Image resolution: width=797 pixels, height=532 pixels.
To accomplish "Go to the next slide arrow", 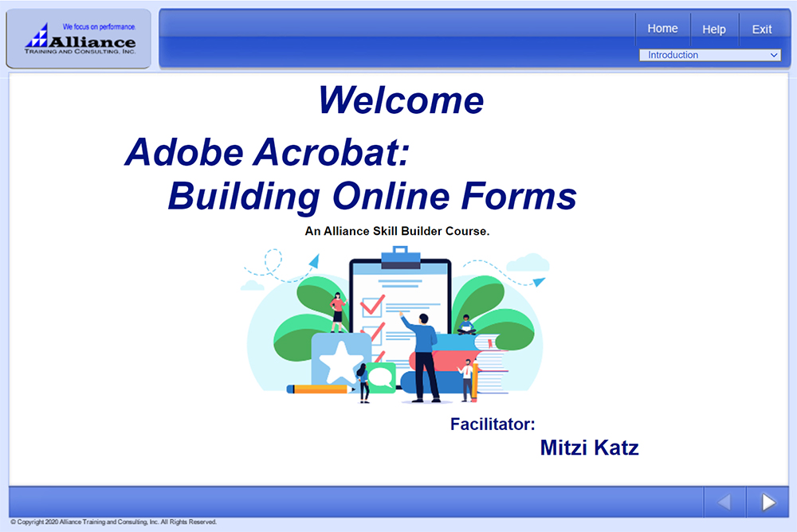I will click(x=768, y=502).
